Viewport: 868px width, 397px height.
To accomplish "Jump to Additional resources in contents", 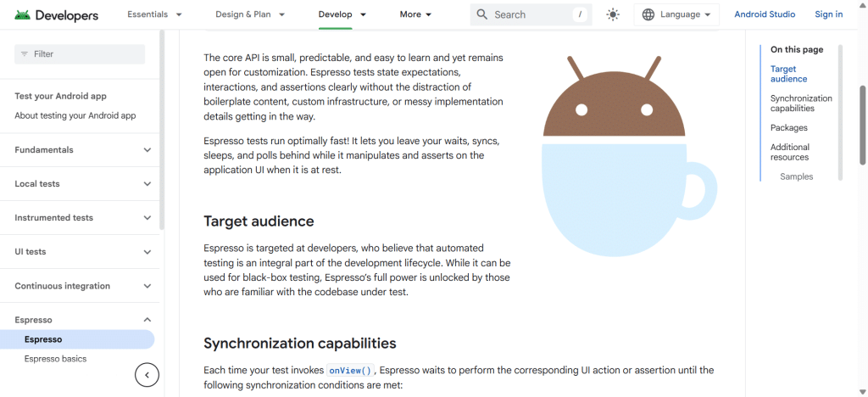I will pos(789,152).
